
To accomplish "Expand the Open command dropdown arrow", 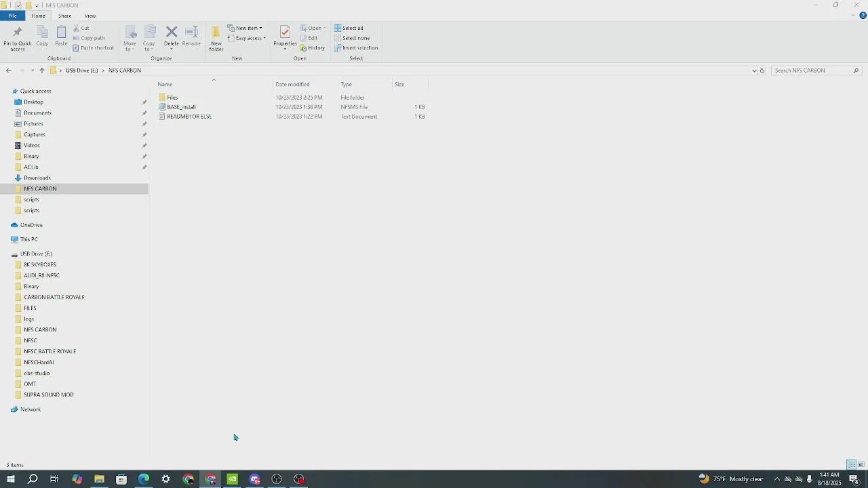I will coord(325,28).
